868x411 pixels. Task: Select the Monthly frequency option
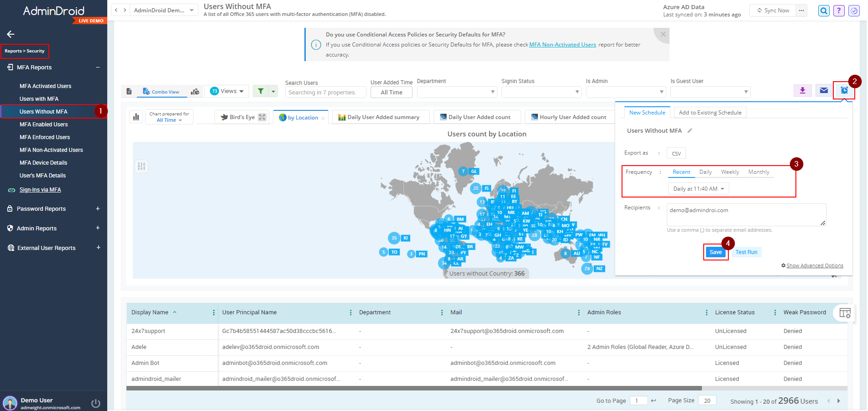click(758, 172)
